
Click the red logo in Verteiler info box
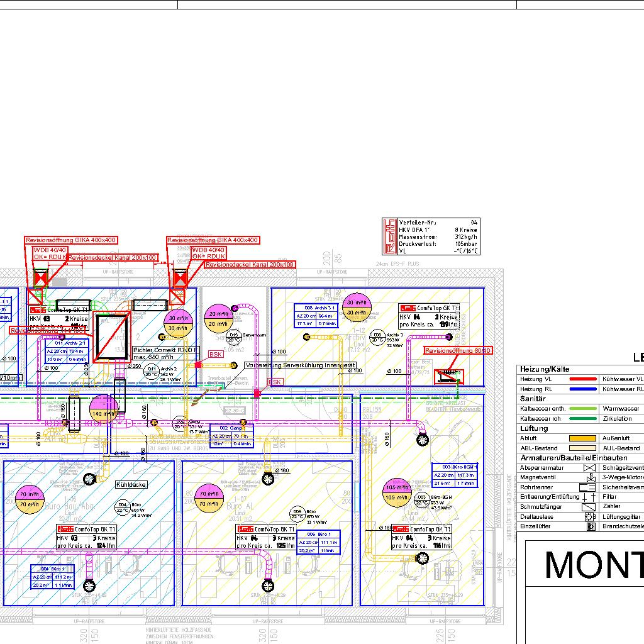[390, 236]
